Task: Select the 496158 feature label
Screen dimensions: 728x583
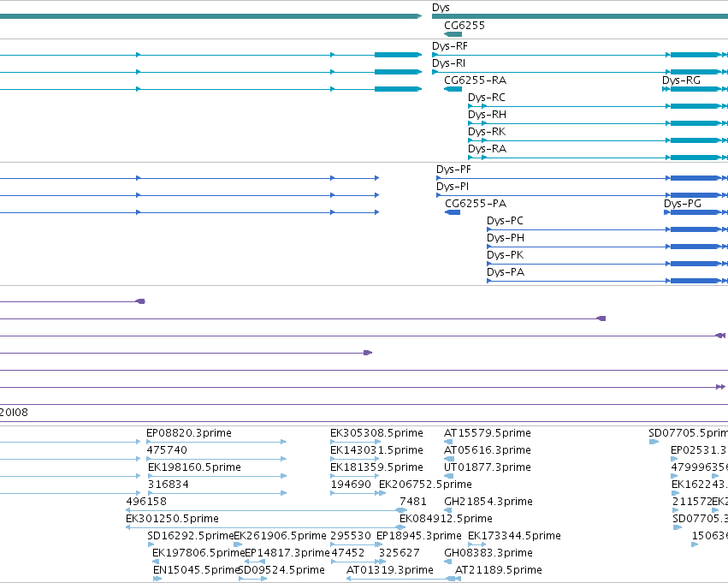Action: [146, 503]
